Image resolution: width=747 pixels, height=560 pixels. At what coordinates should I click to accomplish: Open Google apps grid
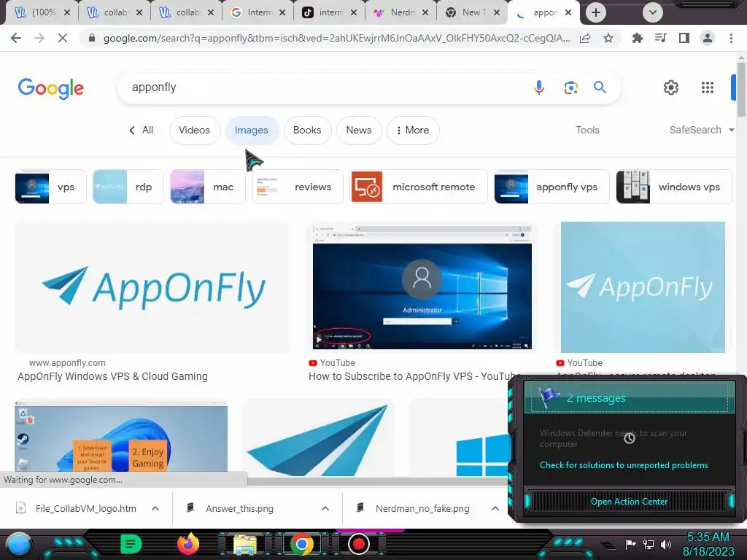coord(708,87)
